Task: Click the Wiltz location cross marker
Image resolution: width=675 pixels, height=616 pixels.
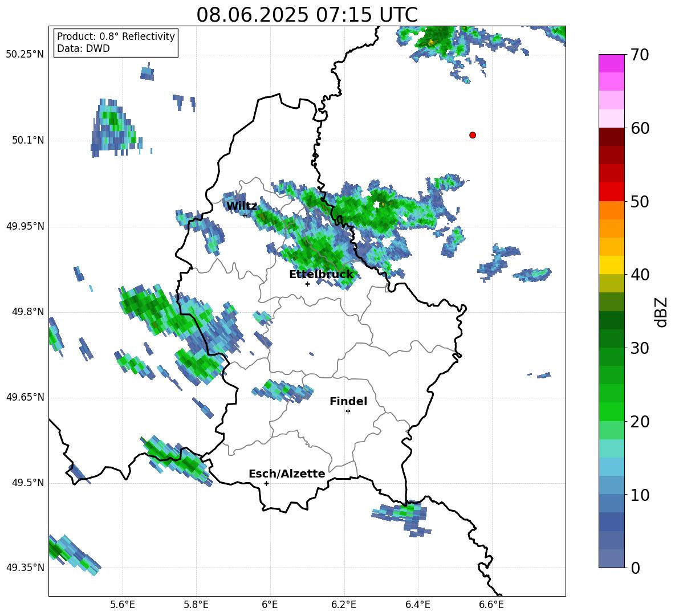Action: [245, 215]
